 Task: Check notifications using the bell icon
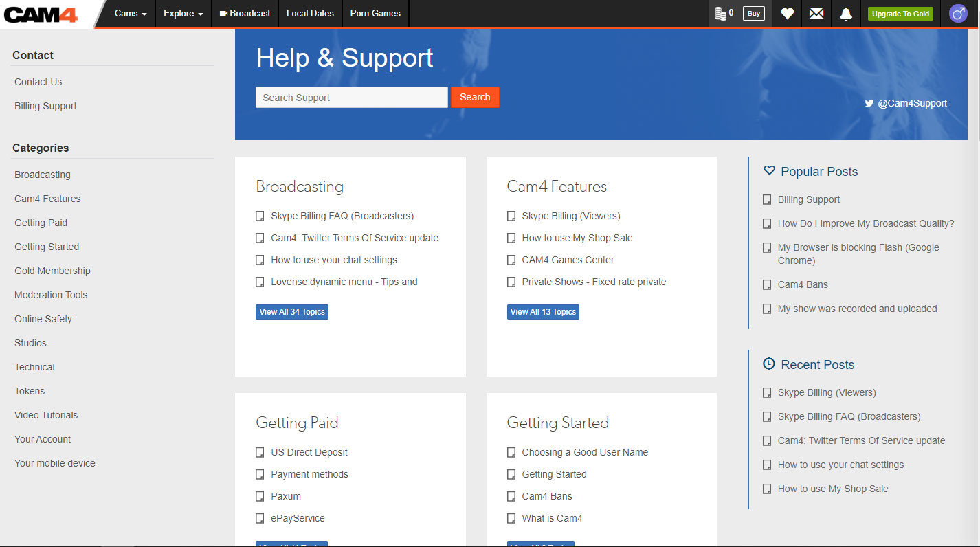846,14
